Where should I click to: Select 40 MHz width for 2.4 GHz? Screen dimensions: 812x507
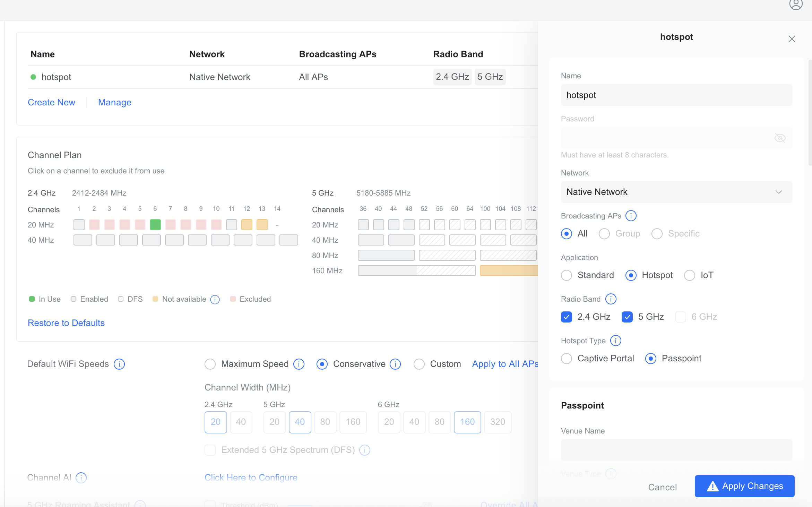241,422
